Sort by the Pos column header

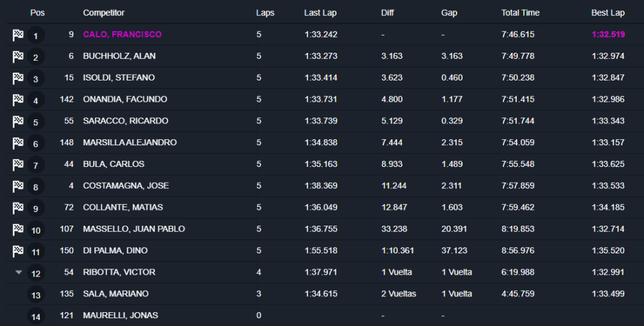pos(38,13)
